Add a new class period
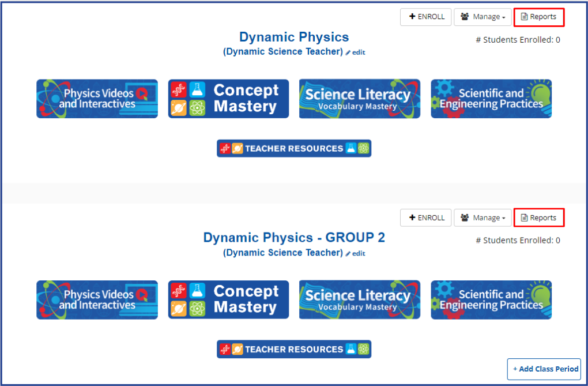This screenshot has height=386, width=588. point(544,369)
